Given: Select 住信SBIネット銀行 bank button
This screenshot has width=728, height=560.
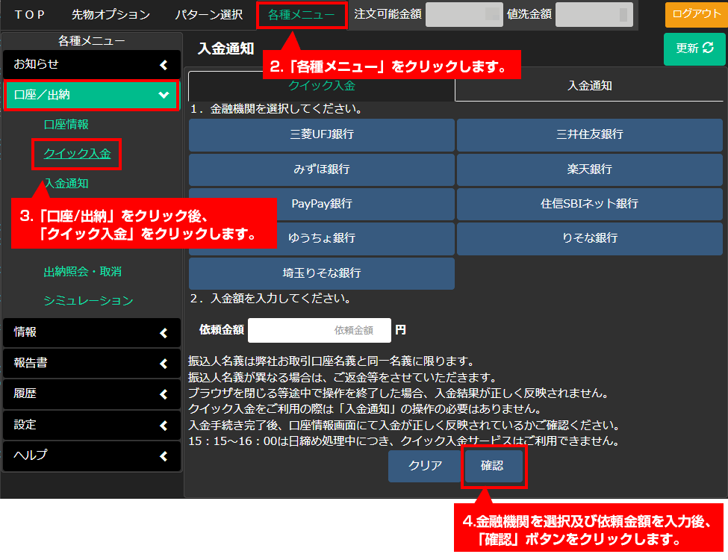Looking at the screenshot, I should [589, 204].
